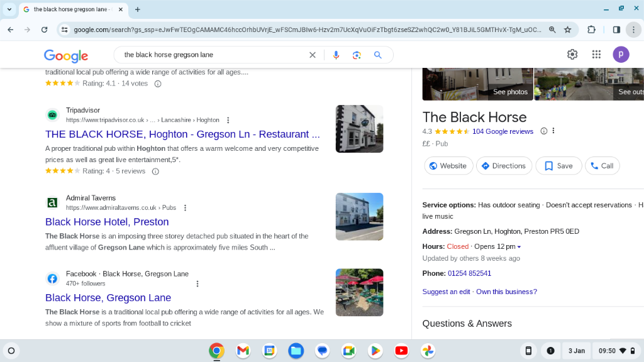Launch YouTube from the shelf
The height and width of the screenshot is (362, 644).
[x=401, y=351]
